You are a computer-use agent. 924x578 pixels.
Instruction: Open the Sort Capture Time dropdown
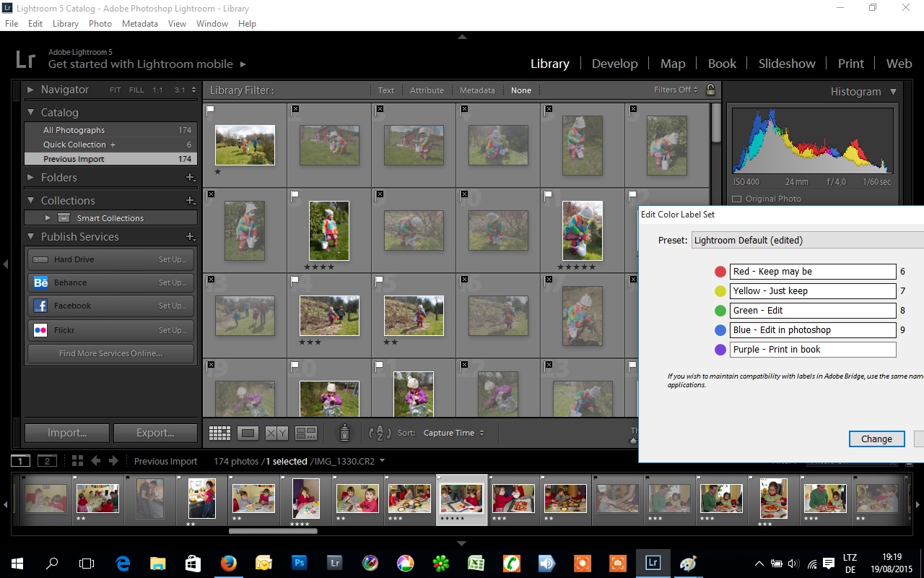(453, 433)
